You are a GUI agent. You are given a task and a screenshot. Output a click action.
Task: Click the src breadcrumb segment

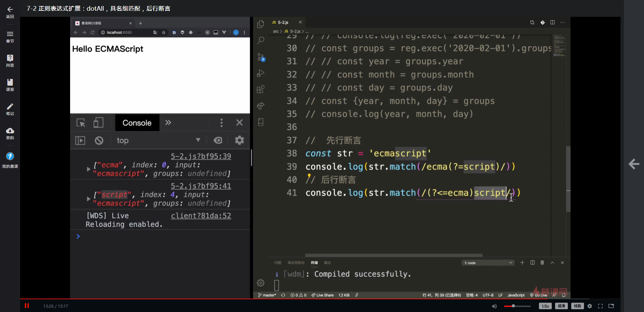pyautogui.click(x=276, y=31)
